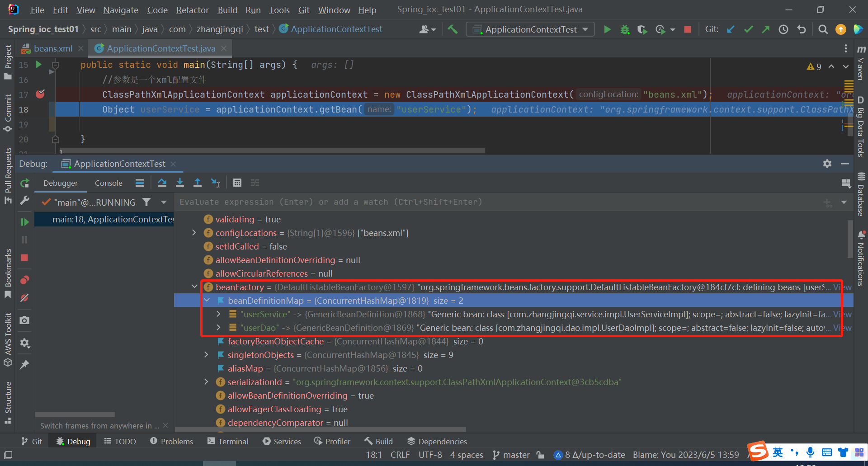868x466 pixels.
Task: Commit changes with Git checkmark icon
Action: [749, 29]
